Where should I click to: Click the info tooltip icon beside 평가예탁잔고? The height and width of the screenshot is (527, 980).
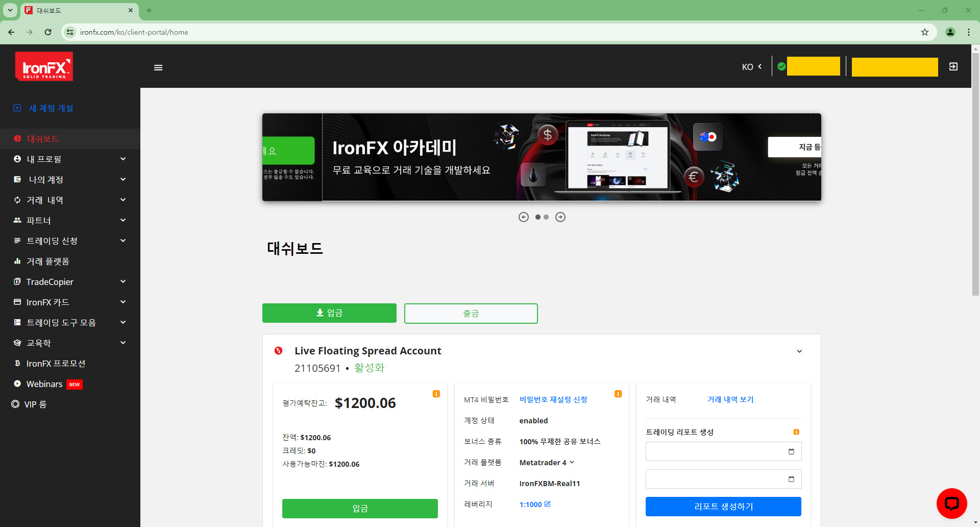pyautogui.click(x=436, y=393)
